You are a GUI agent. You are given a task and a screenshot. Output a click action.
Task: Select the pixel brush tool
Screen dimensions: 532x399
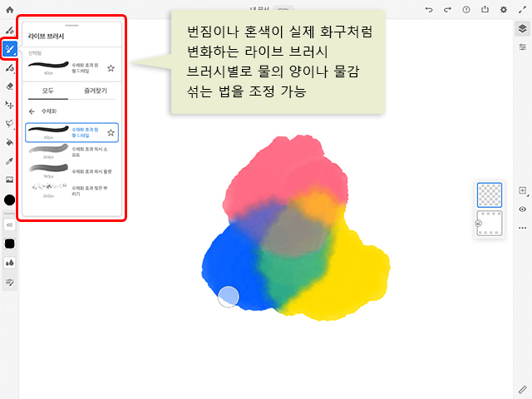click(10, 31)
